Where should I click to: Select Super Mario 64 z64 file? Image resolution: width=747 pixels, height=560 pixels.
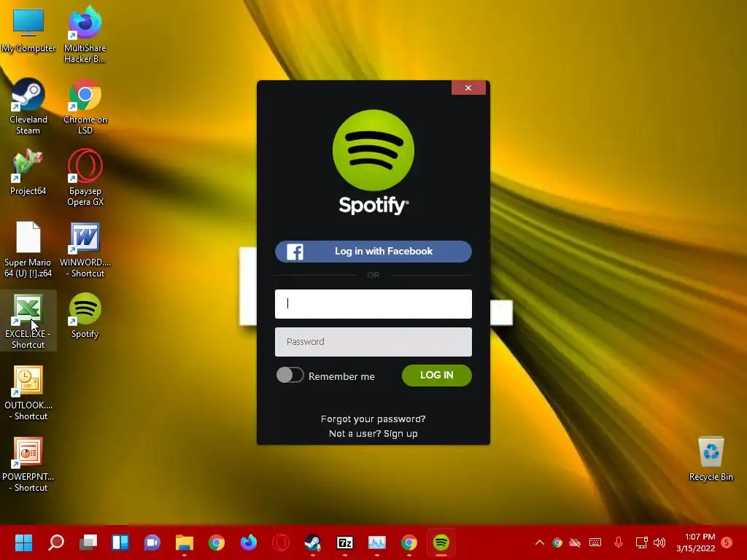click(x=28, y=249)
